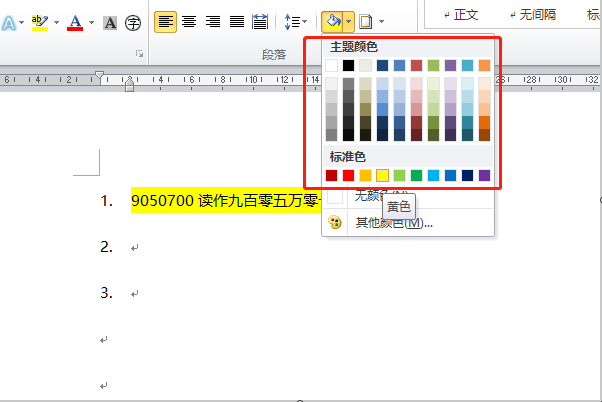The height and width of the screenshot is (402, 602).
Task: Open the highlight color dropdown arrow
Action: click(x=56, y=23)
